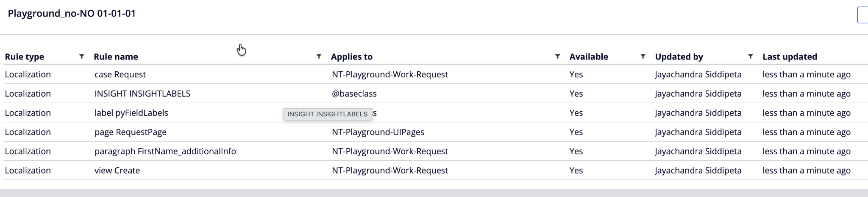Click the Rule type column filter icon

[x=82, y=56]
